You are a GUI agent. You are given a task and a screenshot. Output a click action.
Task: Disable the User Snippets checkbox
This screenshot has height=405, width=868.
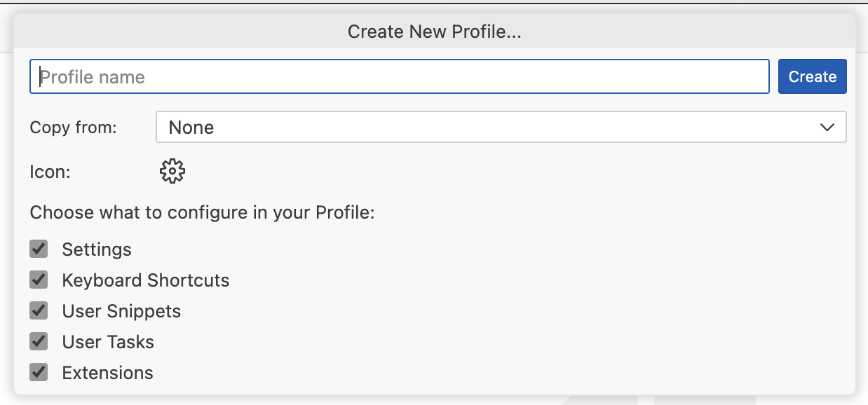[39, 310]
